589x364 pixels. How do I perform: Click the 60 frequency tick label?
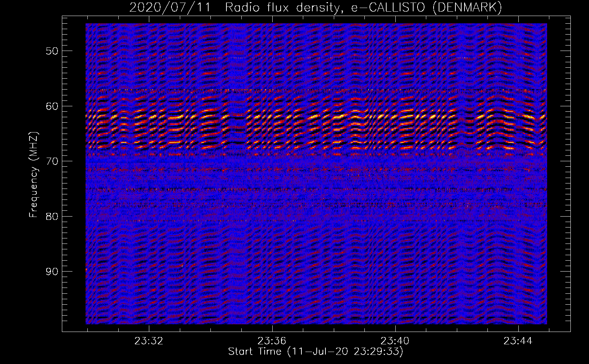(52, 106)
